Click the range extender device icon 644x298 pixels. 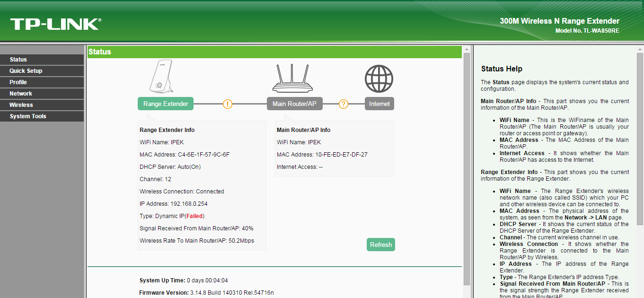(162, 77)
